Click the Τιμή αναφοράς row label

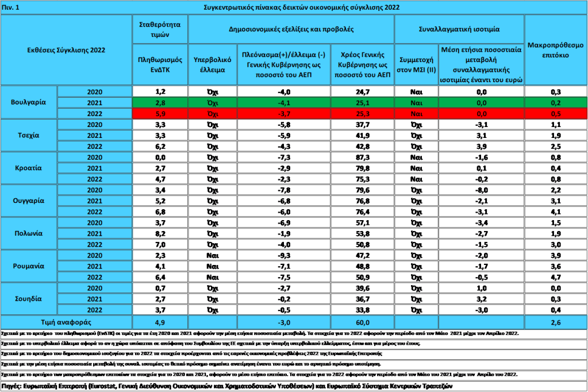click(x=67, y=322)
